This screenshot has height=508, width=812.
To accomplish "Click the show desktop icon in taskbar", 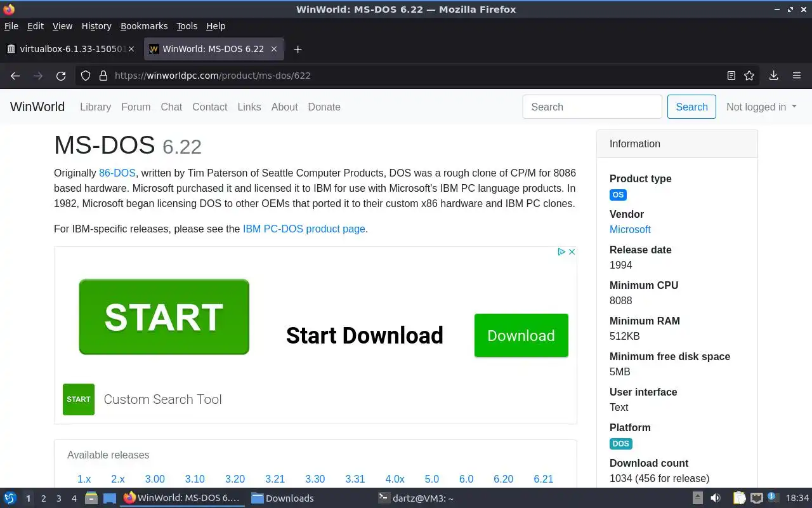I will [x=109, y=498].
